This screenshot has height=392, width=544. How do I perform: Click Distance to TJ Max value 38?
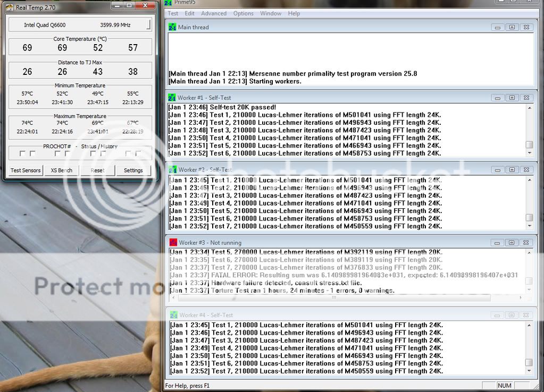click(133, 72)
